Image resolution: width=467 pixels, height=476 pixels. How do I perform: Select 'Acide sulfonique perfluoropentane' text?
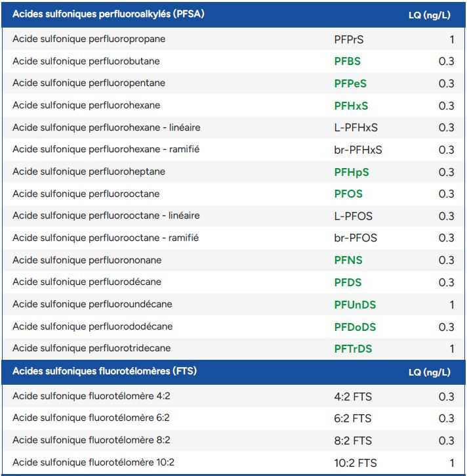coord(89,83)
